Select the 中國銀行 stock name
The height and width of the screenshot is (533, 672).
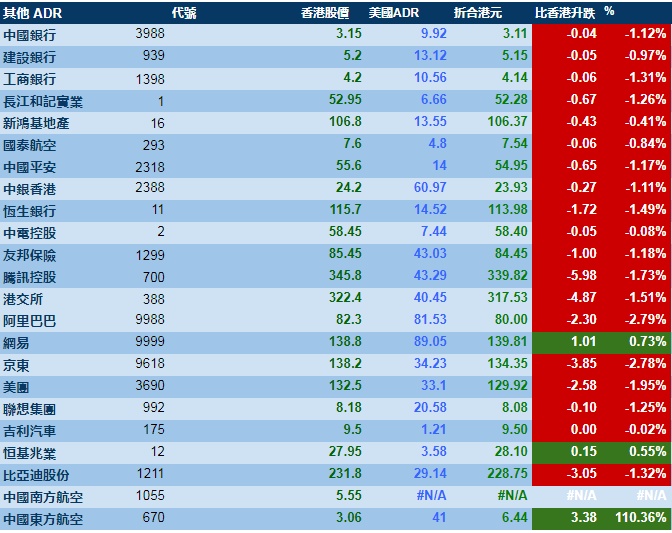point(30,35)
